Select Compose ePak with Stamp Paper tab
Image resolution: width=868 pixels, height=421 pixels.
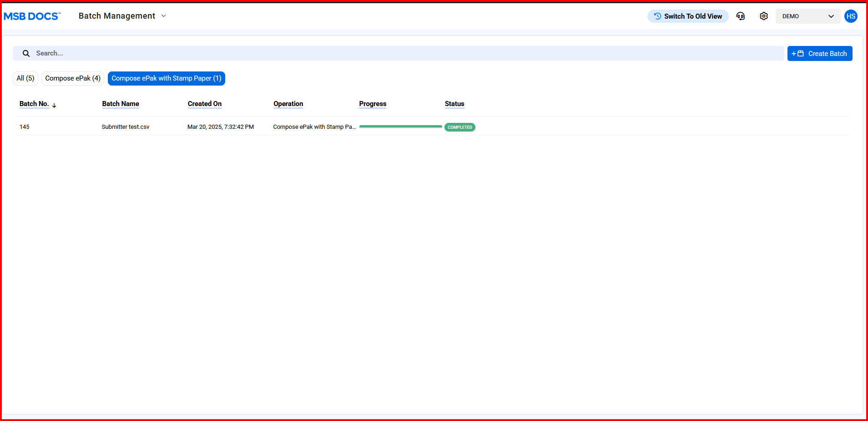coord(166,78)
